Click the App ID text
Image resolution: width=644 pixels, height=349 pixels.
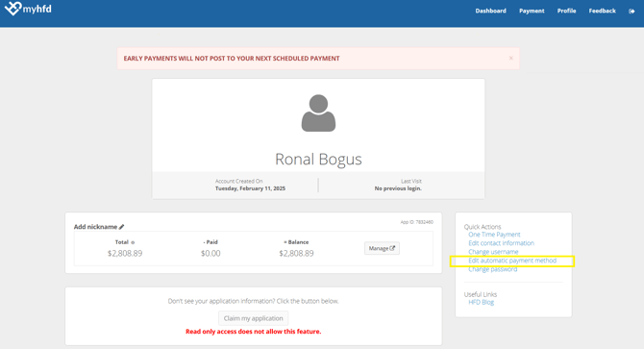[x=416, y=222]
